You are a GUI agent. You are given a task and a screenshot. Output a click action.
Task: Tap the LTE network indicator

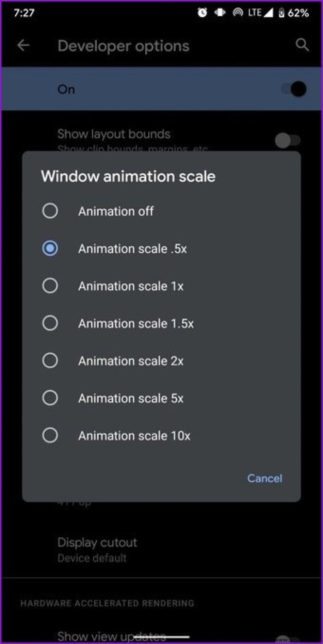pos(255,12)
